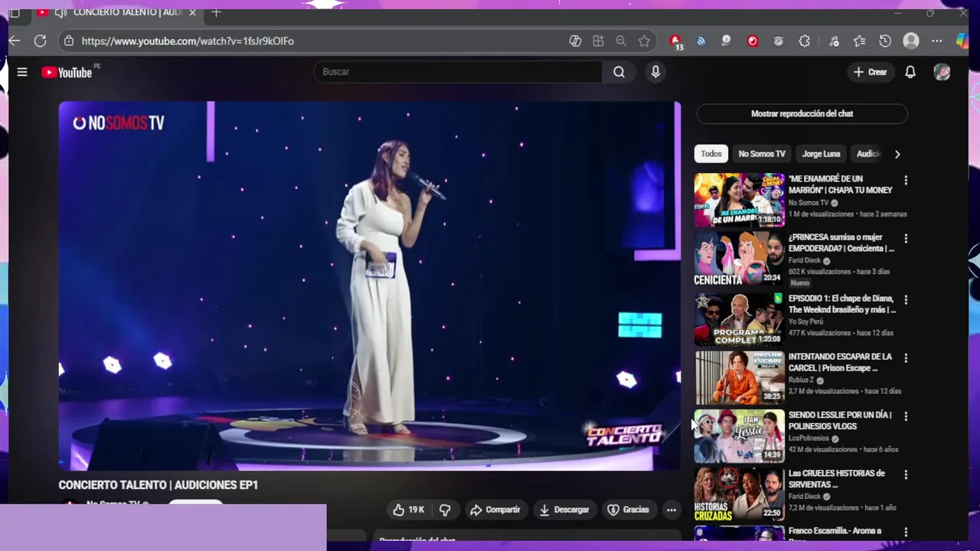Open options for CRUELES HISTORIAS video
This screenshot has height=551, width=980.
(906, 474)
